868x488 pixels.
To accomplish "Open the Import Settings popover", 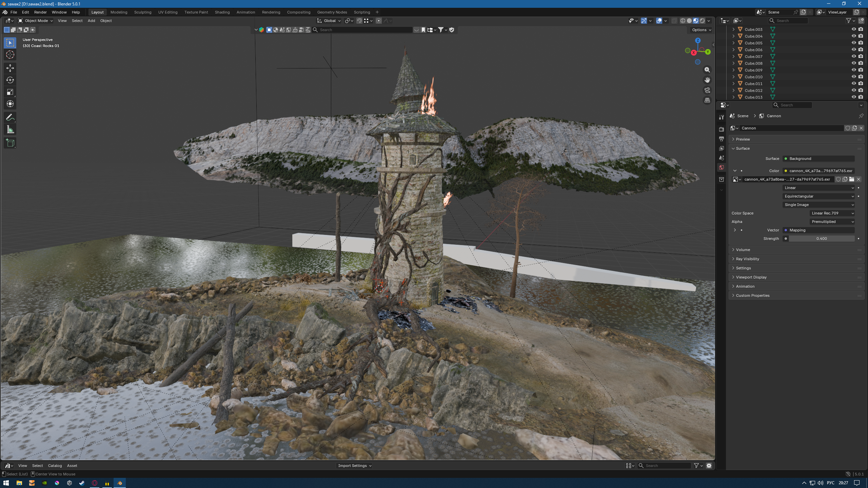I will [354, 466].
